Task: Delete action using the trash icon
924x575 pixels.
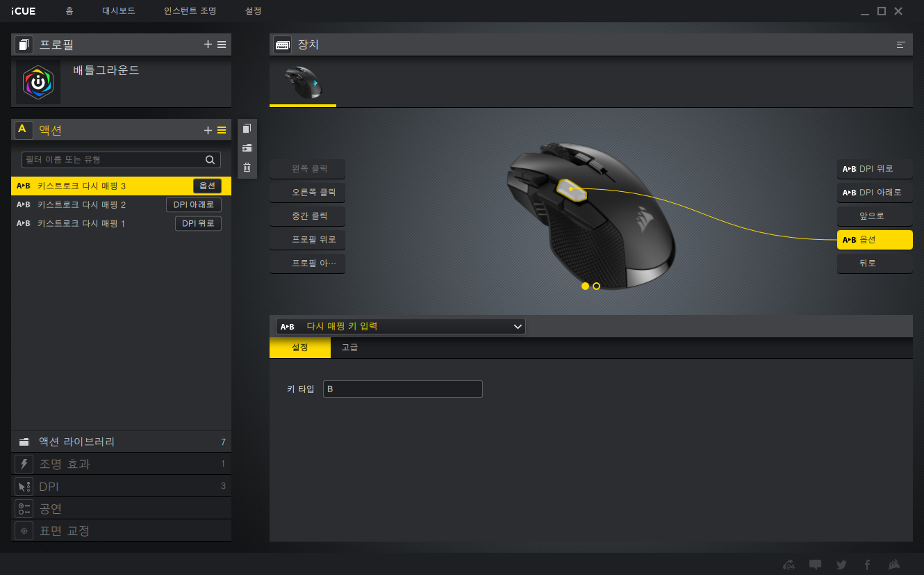Action: (247, 168)
